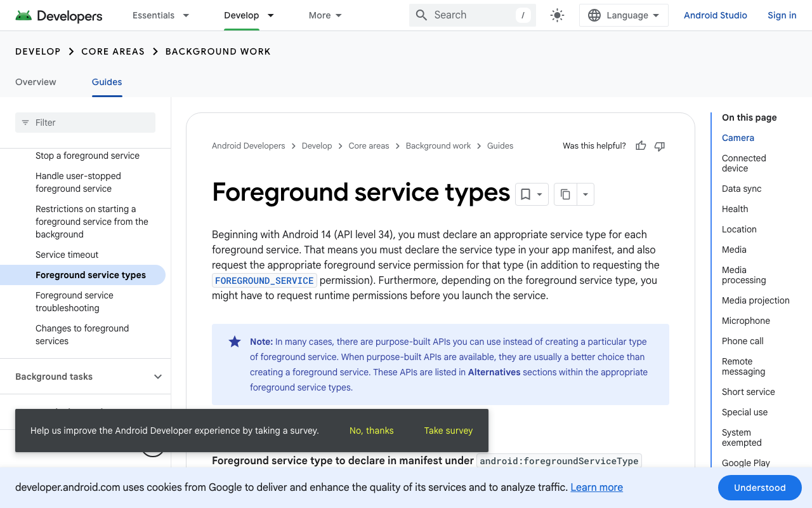Click the sidebar Filter field
This screenshot has height=508, width=812.
(x=85, y=123)
